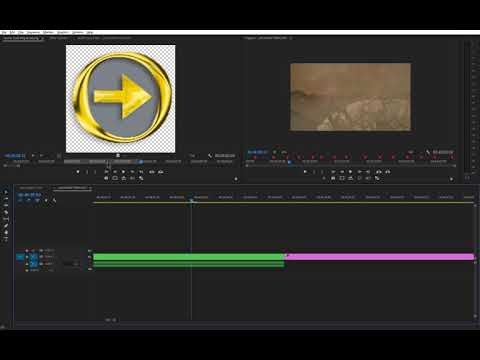Click Mark In in the Source monitor
Image resolution: width=480 pixels, height=360 pixels.
87,172
